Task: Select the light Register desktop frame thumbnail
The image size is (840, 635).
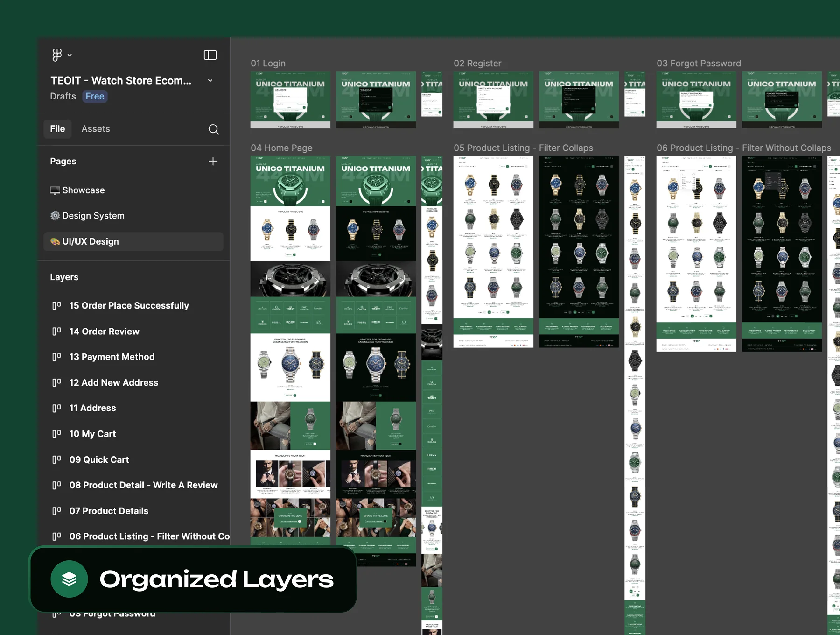Action: [493, 100]
